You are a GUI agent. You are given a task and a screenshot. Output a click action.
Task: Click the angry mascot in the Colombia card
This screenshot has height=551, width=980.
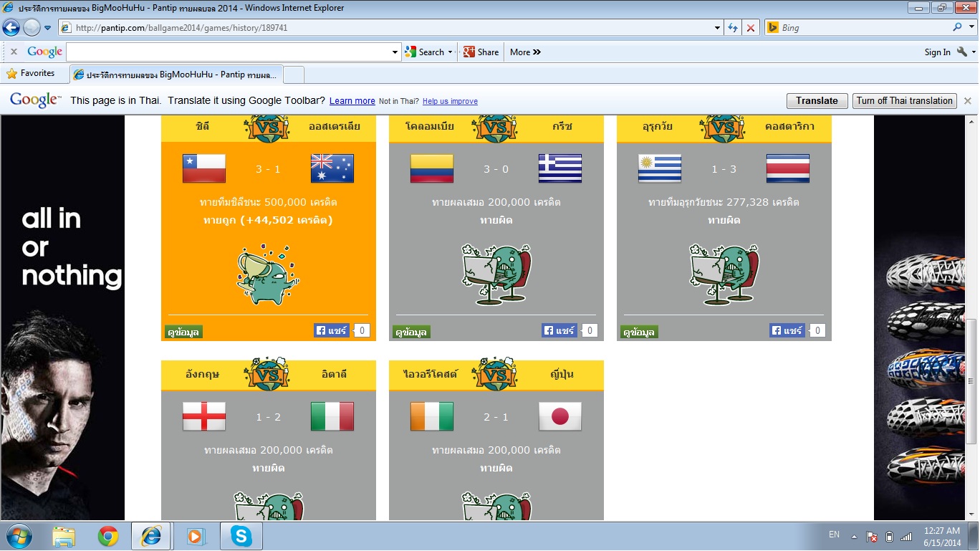[496, 274]
